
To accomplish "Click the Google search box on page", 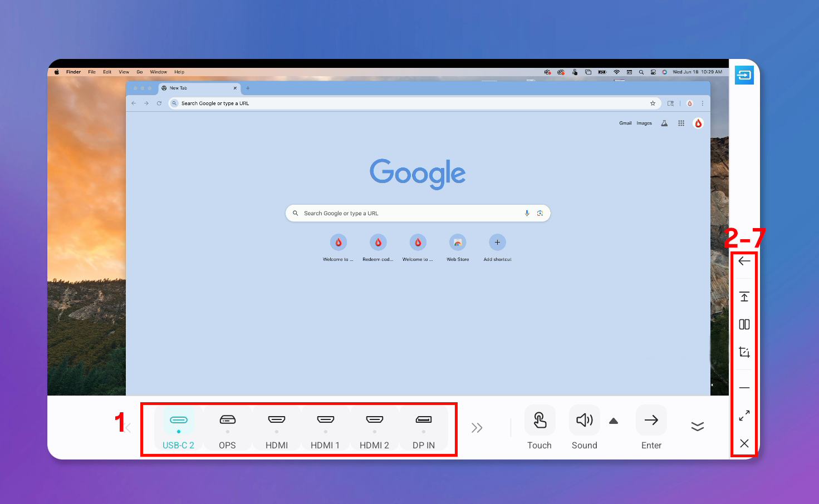I will [418, 213].
